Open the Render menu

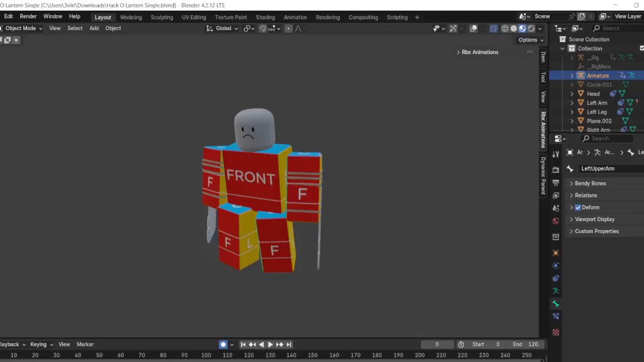click(x=28, y=16)
